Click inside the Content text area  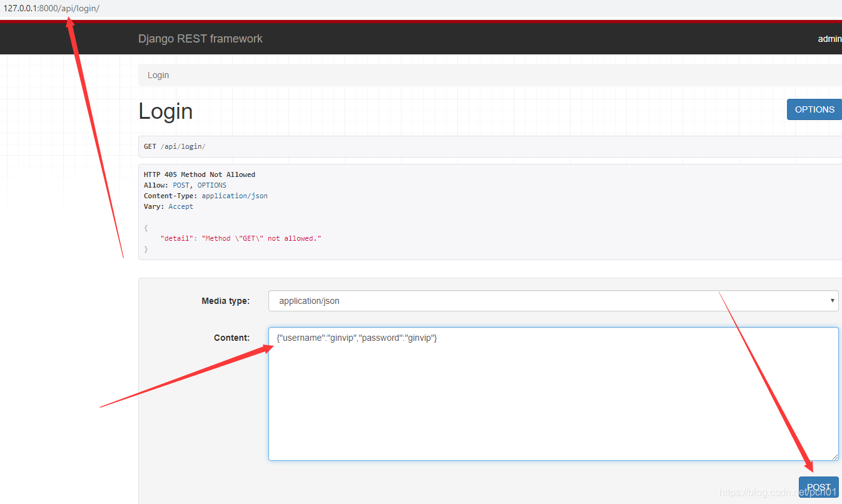tap(554, 394)
